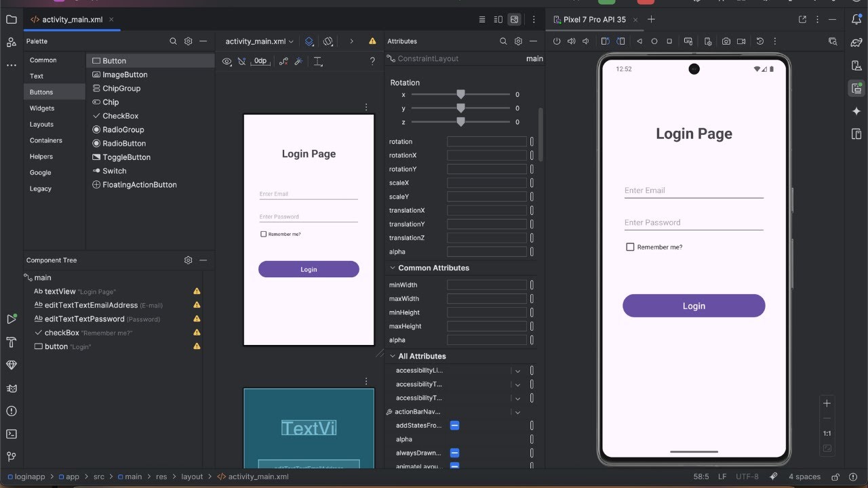This screenshot has height=488, width=868.
Task: Open the Gemini sparkle icon in right sidebar
Action: (x=856, y=110)
